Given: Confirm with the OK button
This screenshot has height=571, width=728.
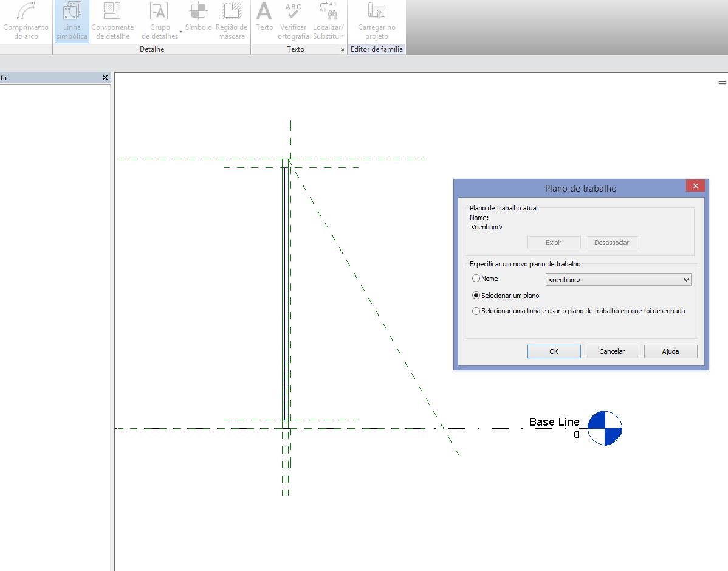Looking at the screenshot, I should coord(554,351).
